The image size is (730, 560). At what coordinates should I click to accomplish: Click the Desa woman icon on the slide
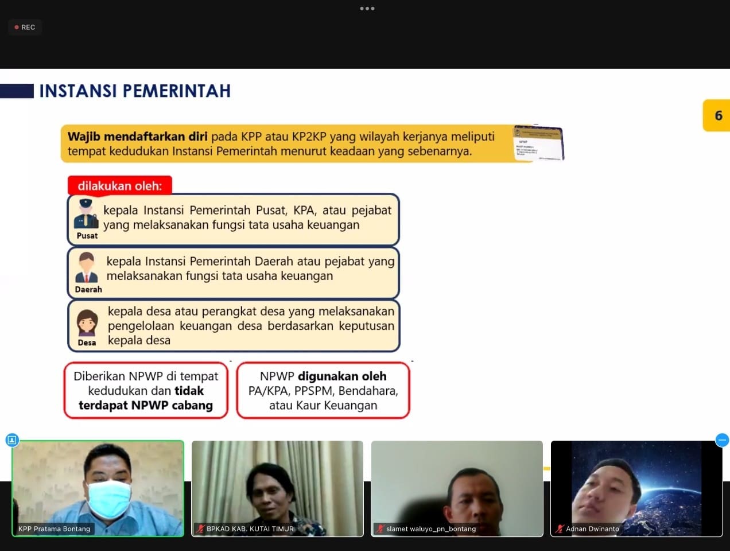[x=87, y=322]
